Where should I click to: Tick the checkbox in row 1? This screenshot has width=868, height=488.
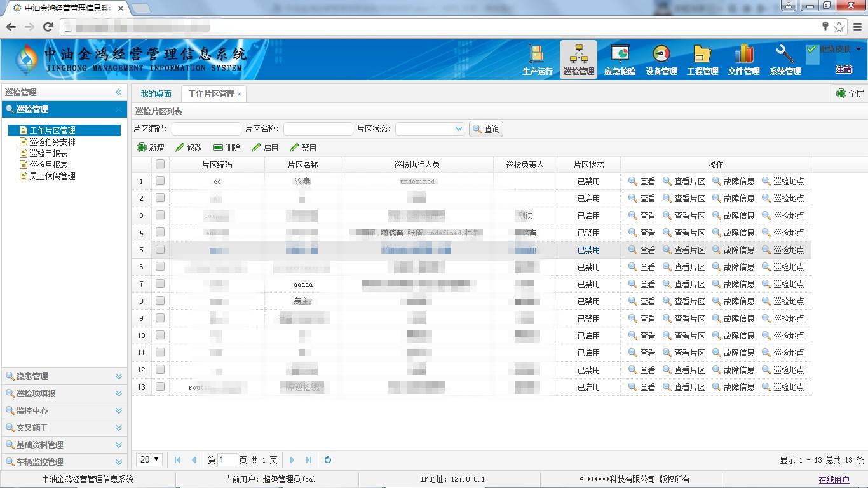click(160, 181)
